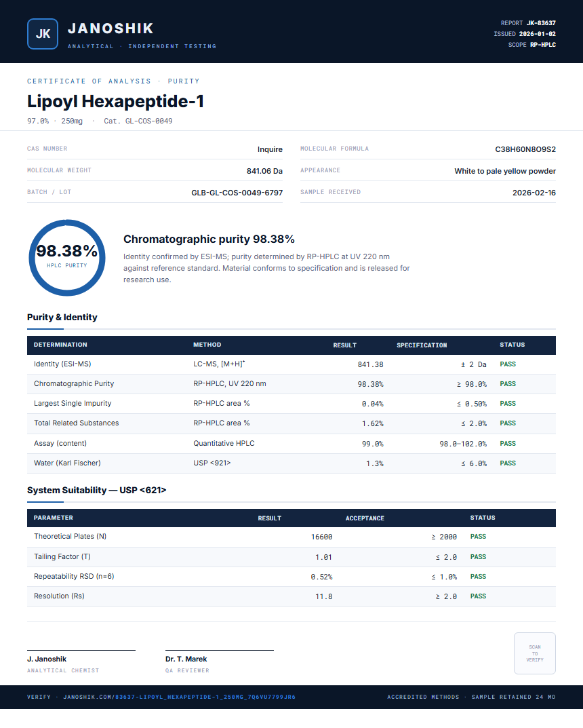Select the impurity result 0.04%
The height and width of the screenshot is (728, 583).
(x=372, y=404)
